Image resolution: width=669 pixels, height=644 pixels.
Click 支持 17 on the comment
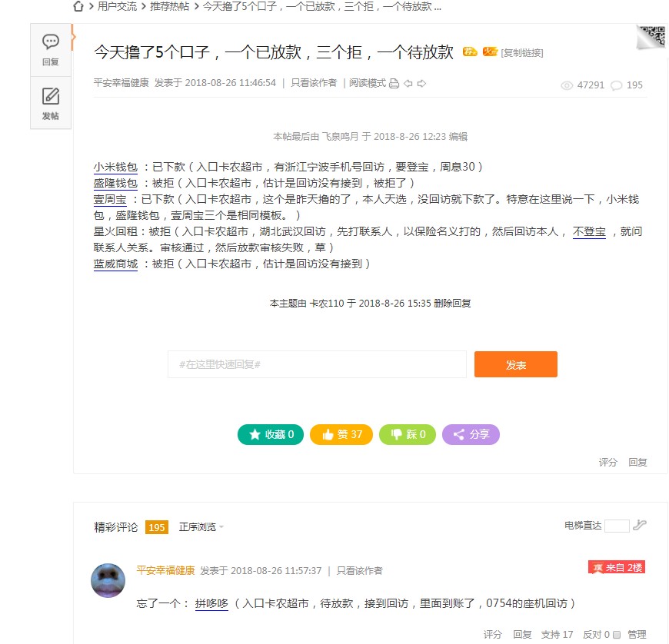pos(557,635)
